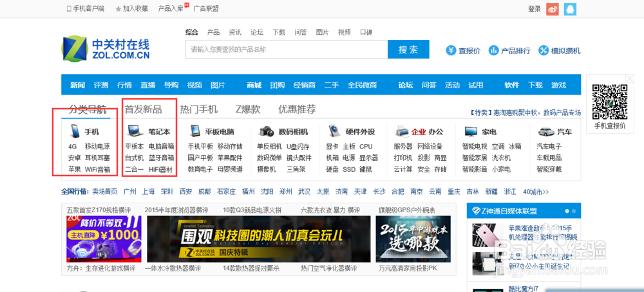Switch to 热门手机 tab
The width and height of the screenshot is (644, 292).
pos(199,109)
